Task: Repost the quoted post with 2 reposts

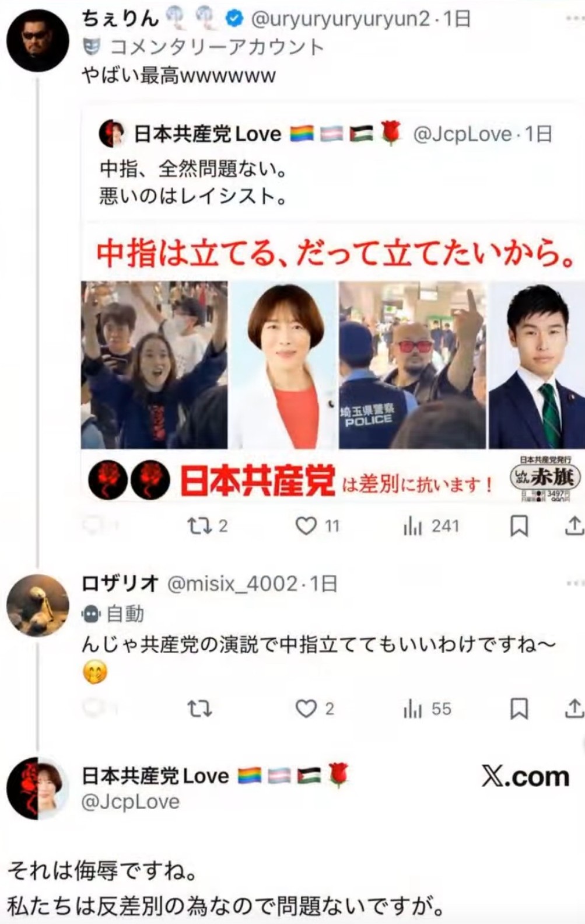Action: click(x=207, y=526)
